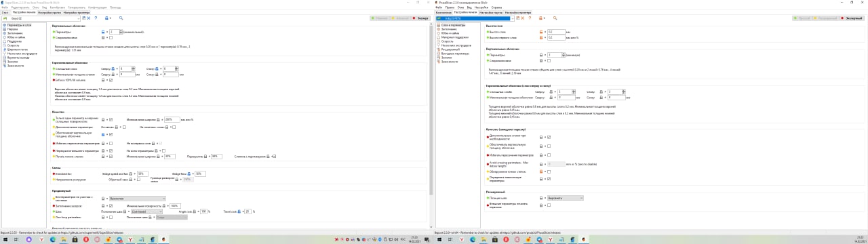This screenshot has height=244, width=868.
Task: Toggle Избегать пересечения периметров checkbox in SuperSlicer
Action: click(x=111, y=143)
